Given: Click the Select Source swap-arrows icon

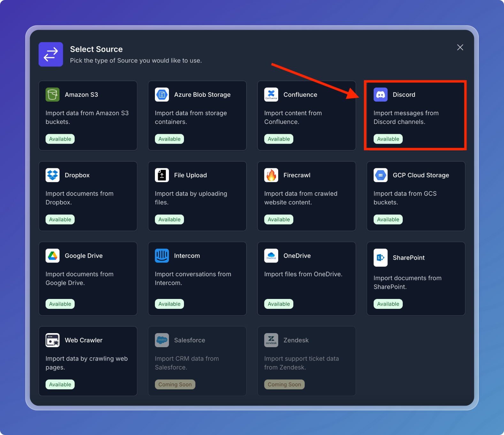Looking at the screenshot, I should click(x=51, y=54).
